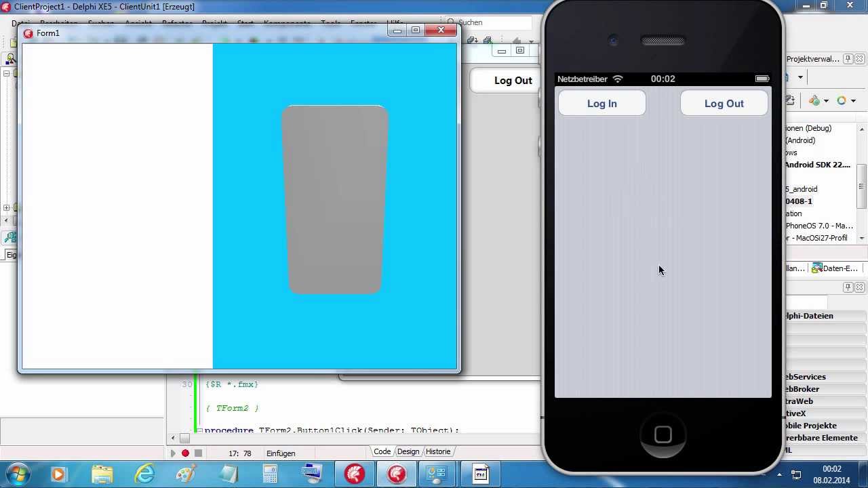Click scroll left arrow under code editor
The image size is (868, 488).
pyautogui.click(x=173, y=439)
